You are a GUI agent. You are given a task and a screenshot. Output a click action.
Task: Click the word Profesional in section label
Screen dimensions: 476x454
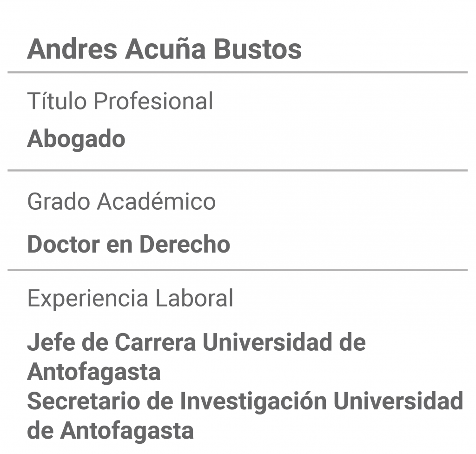(153, 101)
